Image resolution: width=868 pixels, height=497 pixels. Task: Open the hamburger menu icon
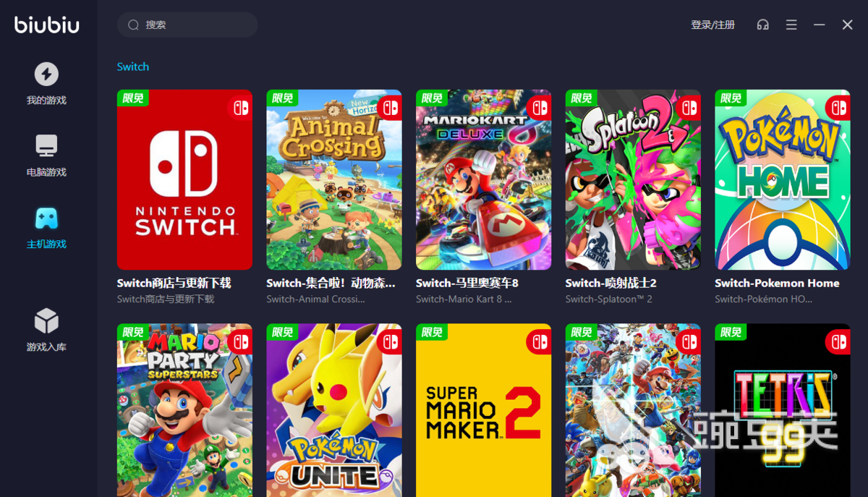click(791, 25)
